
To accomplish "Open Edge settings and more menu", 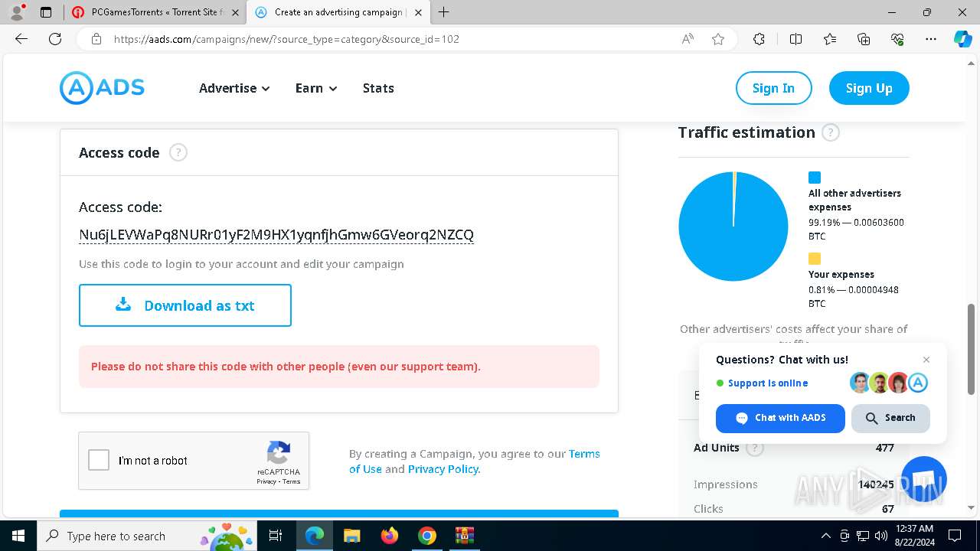I will point(931,39).
